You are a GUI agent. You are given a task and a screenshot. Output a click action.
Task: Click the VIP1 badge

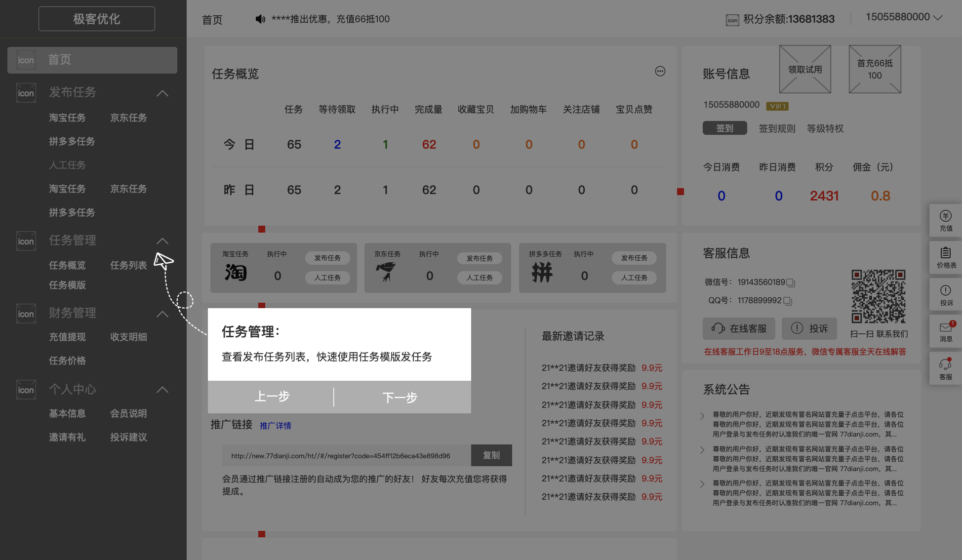[777, 106]
